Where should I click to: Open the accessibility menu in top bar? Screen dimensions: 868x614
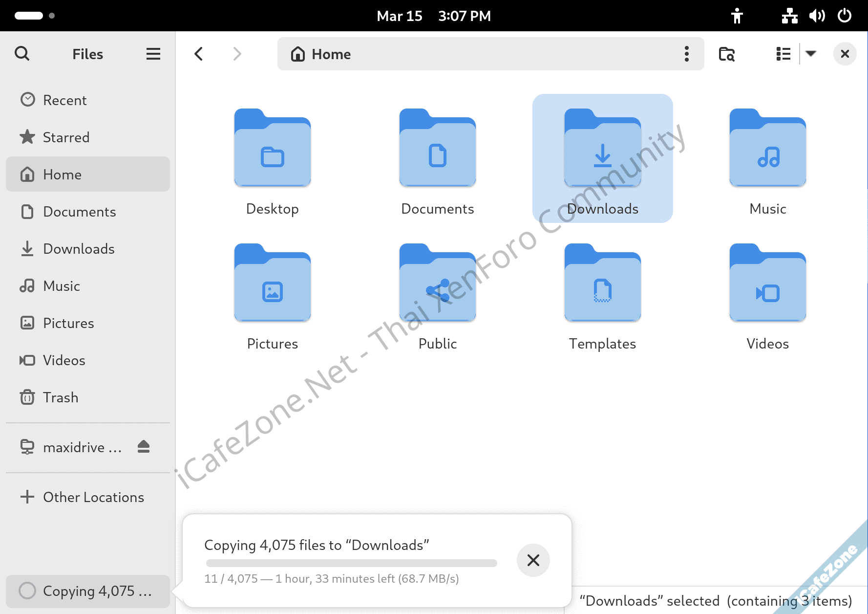(737, 16)
